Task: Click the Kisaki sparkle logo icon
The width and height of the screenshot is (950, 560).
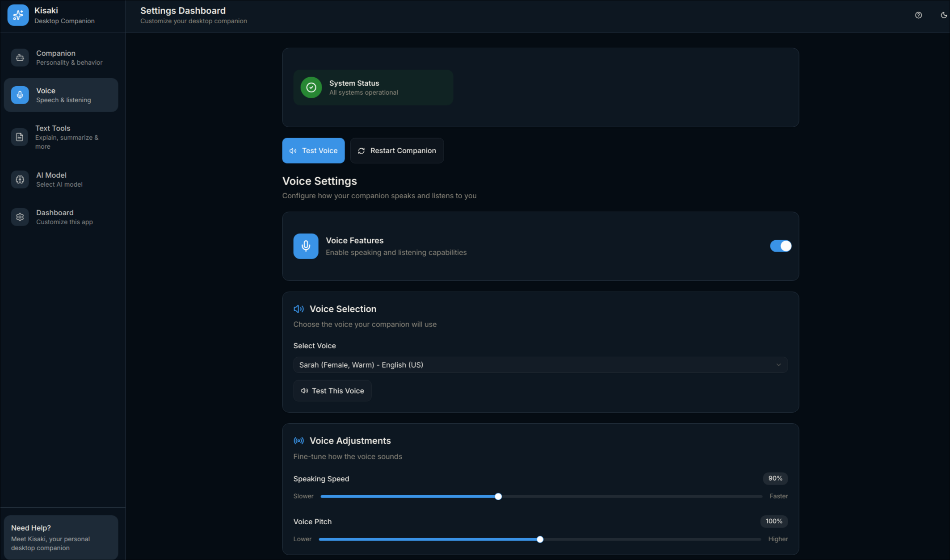Action: pyautogui.click(x=18, y=15)
